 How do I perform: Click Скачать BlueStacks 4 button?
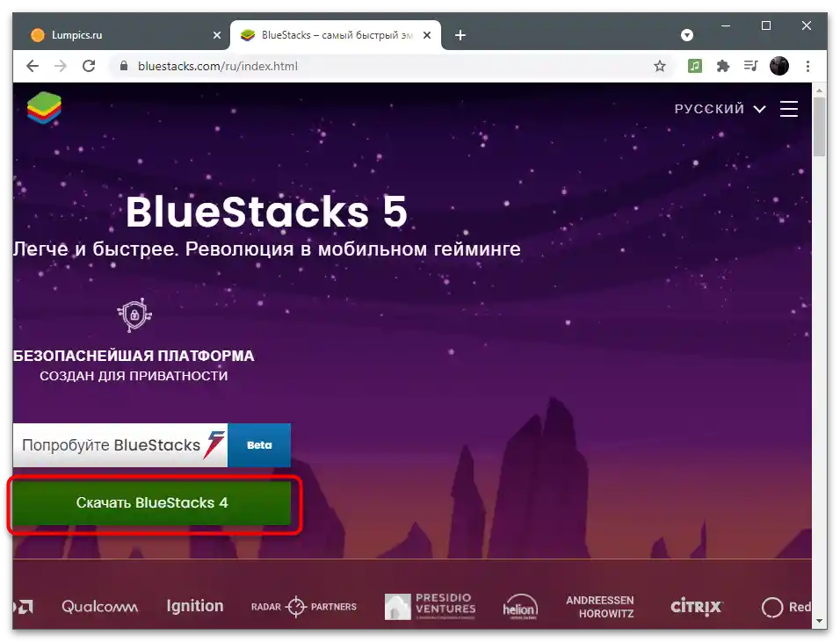(x=152, y=502)
